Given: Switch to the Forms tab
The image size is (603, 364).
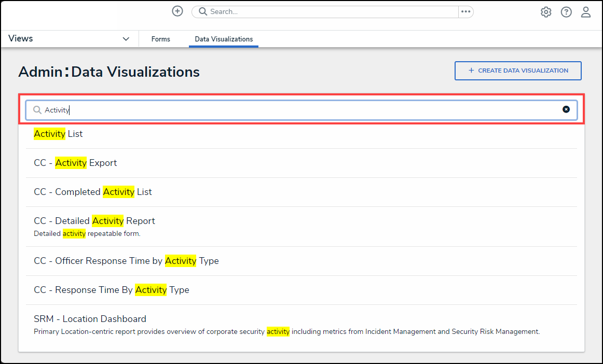Looking at the screenshot, I should pyautogui.click(x=161, y=39).
